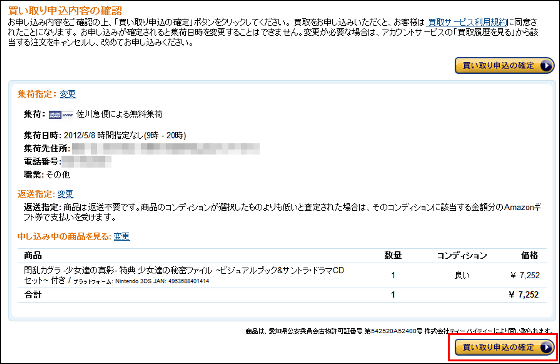Viewport: 560px width, 364px height.
Task: Click the 職業: その他 line
Action: 47,175
